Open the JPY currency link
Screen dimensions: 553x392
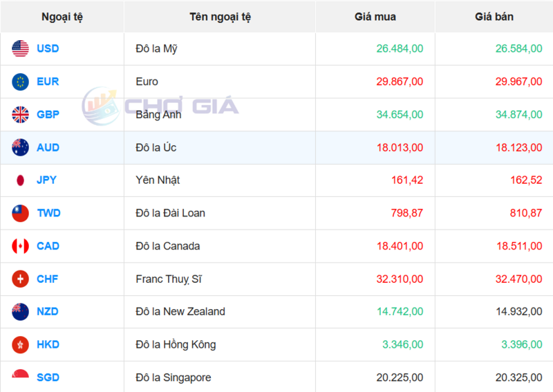click(46, 180)
